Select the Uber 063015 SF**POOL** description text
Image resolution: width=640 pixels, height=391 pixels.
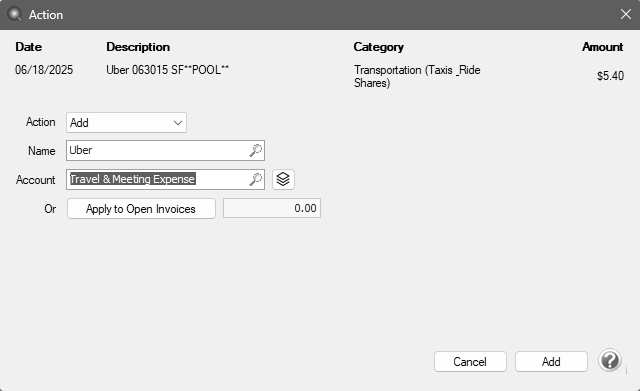click(167, 70)
